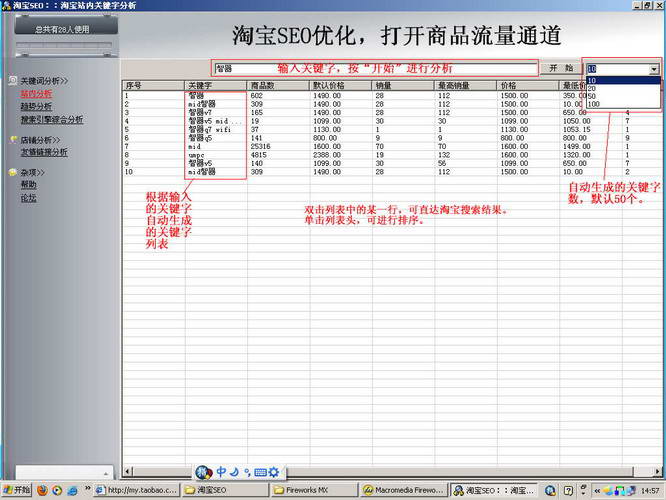Select the 总共有28人使用 banner text
666x500 pixels.
pyautogui.click(x=62, y=29)
